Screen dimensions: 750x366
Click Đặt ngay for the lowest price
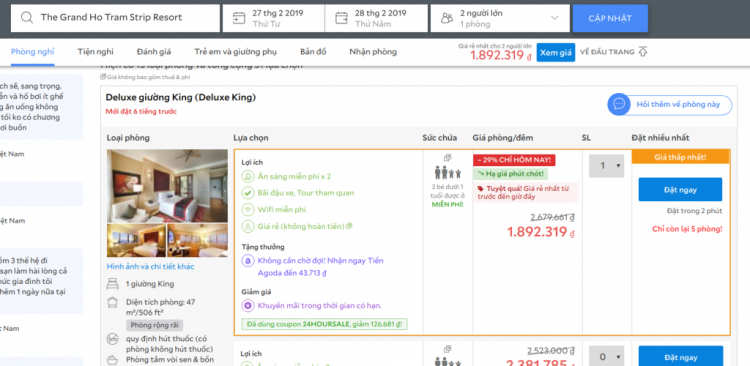(680, 189)
